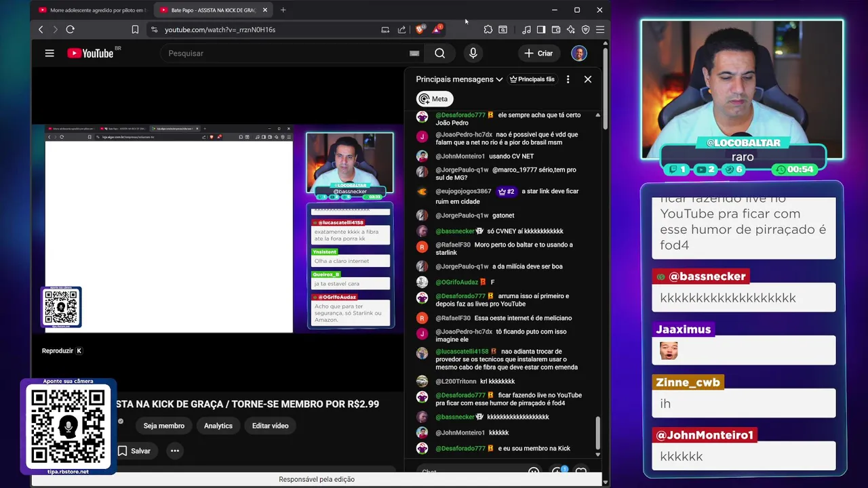Click the 'e eu sou membro na Kick' message
Screen dimensions: 868x488
coord(534,449)
